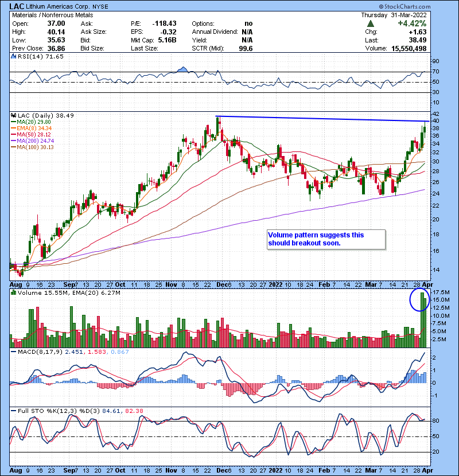This screenshot has width=459, height=476.
Task: Click the MA(50) 28.12 legend entry
Action: pos(31,134)
